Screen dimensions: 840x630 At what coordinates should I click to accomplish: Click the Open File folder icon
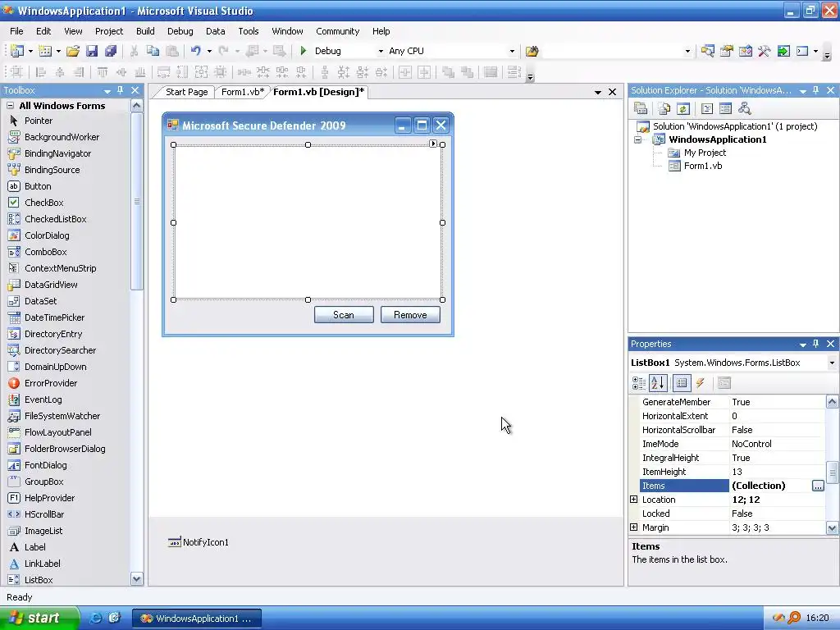click(73, 51)
